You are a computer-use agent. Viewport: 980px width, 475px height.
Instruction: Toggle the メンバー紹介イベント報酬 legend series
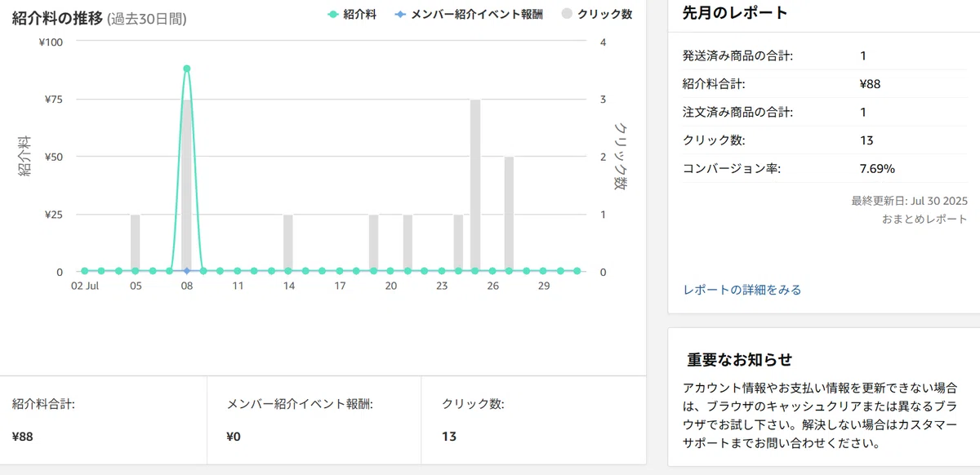point(472,14)
